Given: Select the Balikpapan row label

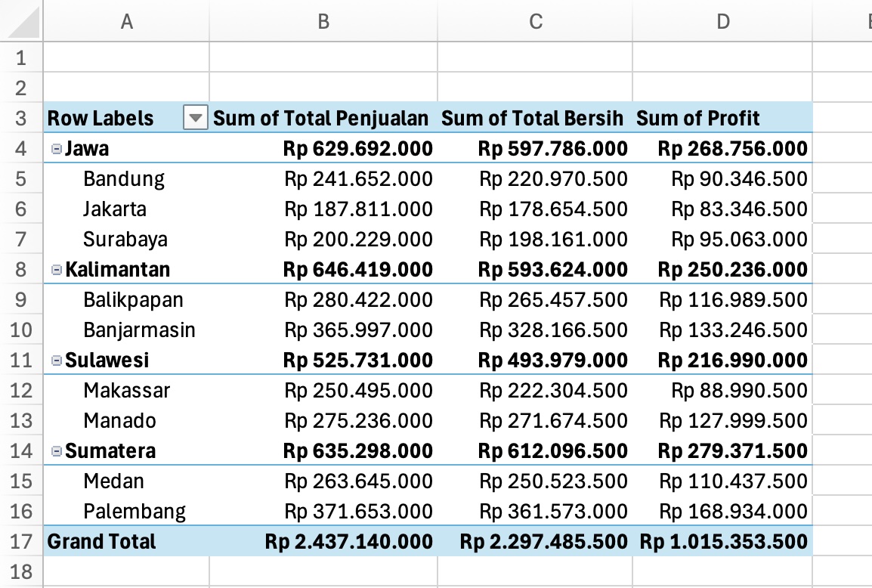Looking at the screenshot, I should pos(134,300).
